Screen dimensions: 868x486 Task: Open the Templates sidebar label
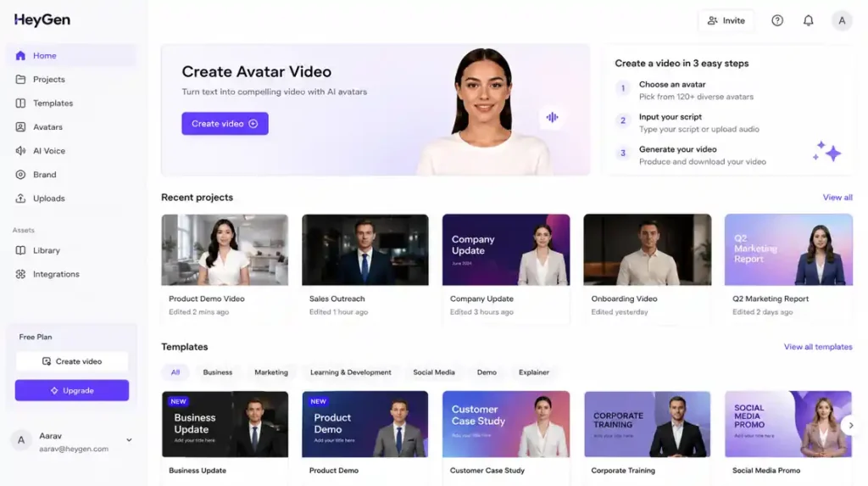click(53, 103)
